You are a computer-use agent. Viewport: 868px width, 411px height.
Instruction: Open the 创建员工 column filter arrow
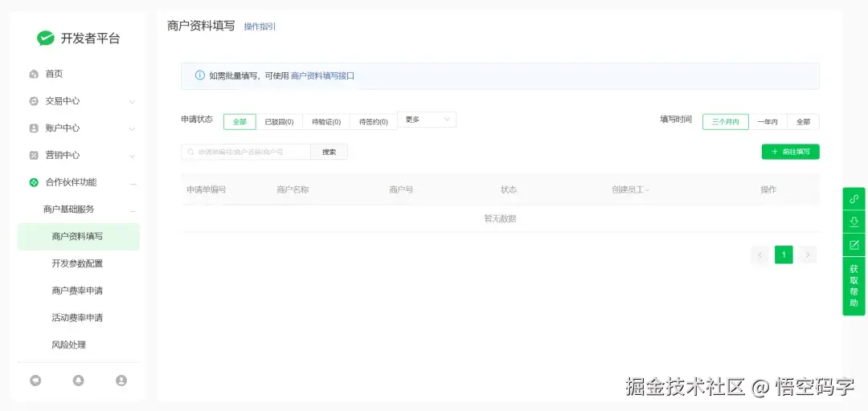click(x=647, y=190)
